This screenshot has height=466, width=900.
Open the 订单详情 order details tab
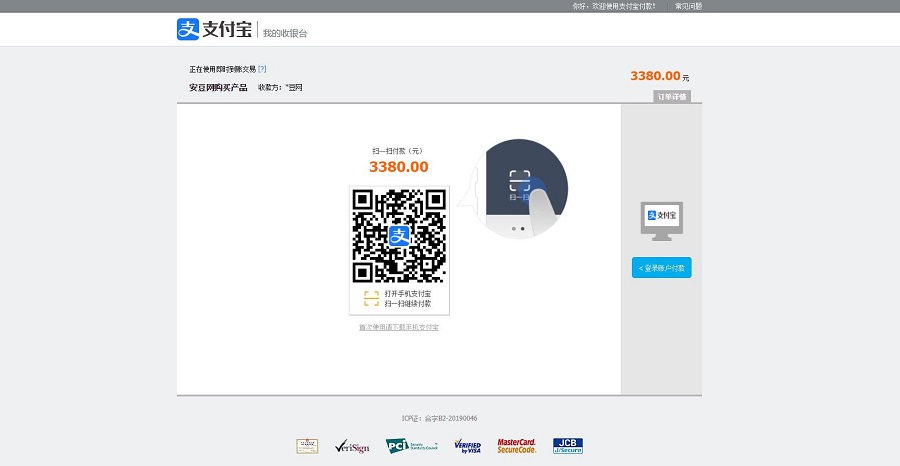(x=672, y=97)
